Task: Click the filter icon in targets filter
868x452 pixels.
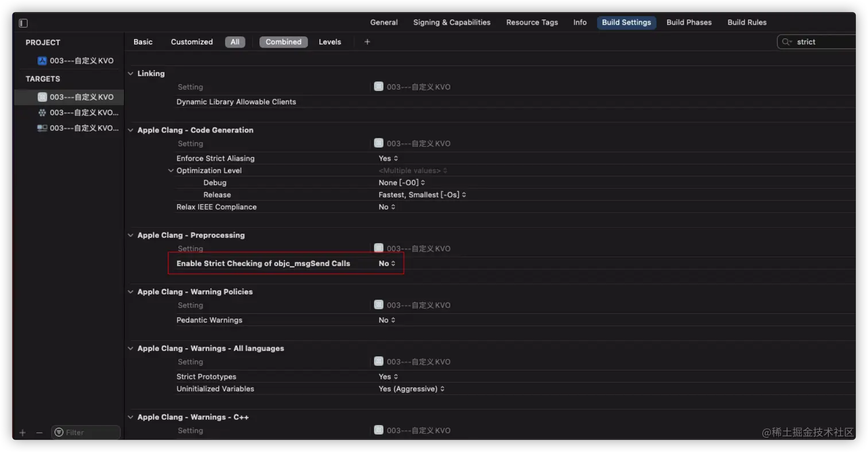Action: pos(59,432)
